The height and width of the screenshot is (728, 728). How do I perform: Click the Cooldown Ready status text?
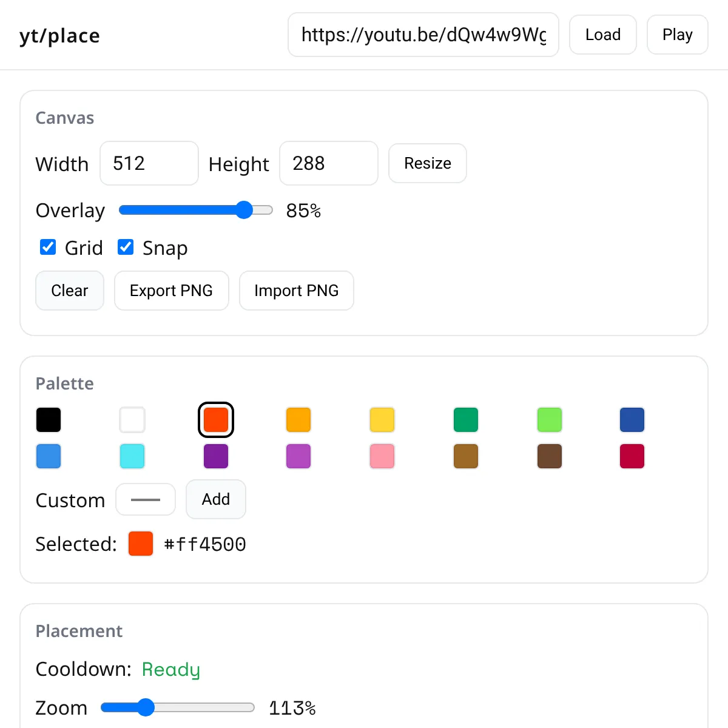[170, 669]
